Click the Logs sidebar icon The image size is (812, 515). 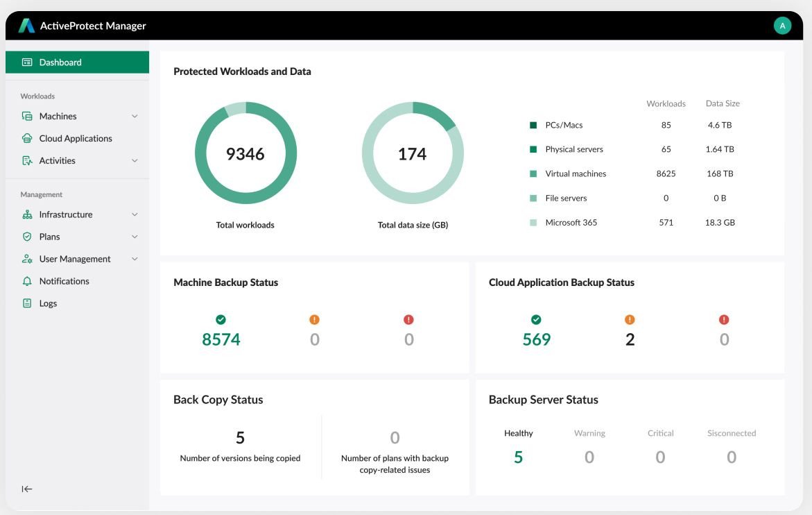(x=27, y=303)
